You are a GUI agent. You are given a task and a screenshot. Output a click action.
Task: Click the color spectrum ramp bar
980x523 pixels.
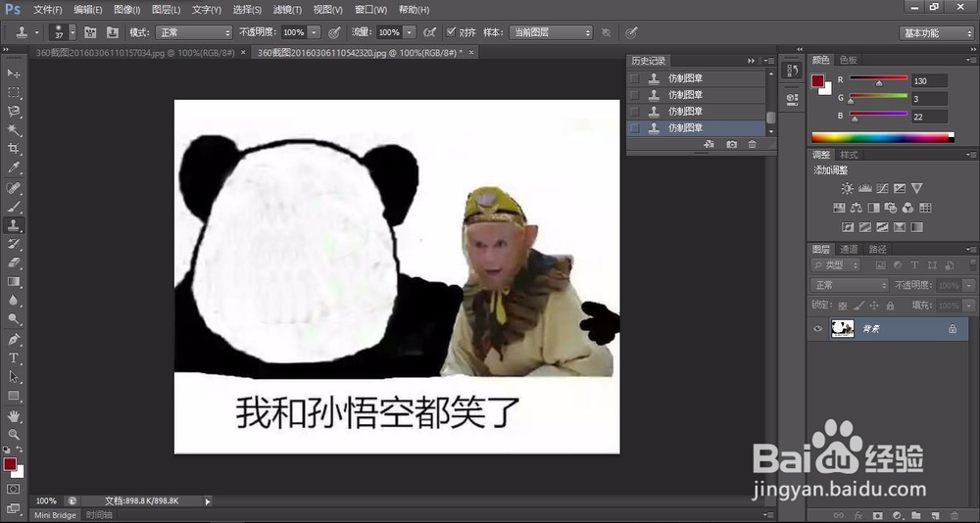click(x=883, y=137)
